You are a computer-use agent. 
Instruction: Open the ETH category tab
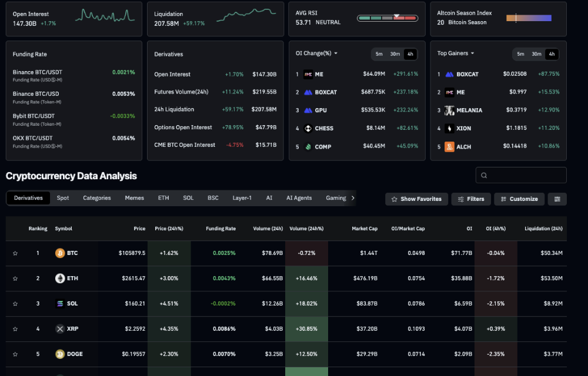[x=163, y=198]
